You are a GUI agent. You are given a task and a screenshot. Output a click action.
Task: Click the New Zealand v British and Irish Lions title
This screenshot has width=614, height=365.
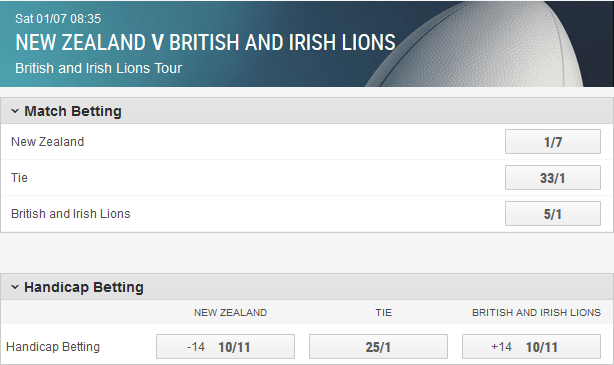[x=205, y=42]
